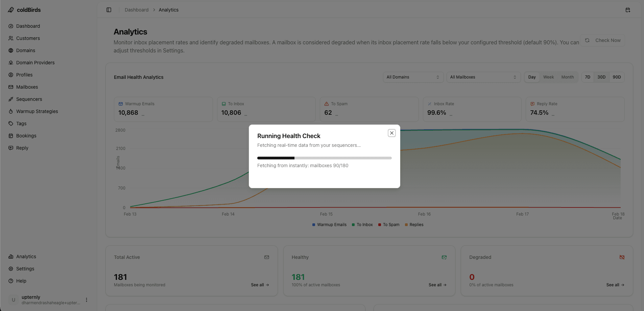Open Domain Providers using its server icon
Image resolution: width=644 pixels, height=311 pixels.
pyautogui.click(x=11, y=62)
